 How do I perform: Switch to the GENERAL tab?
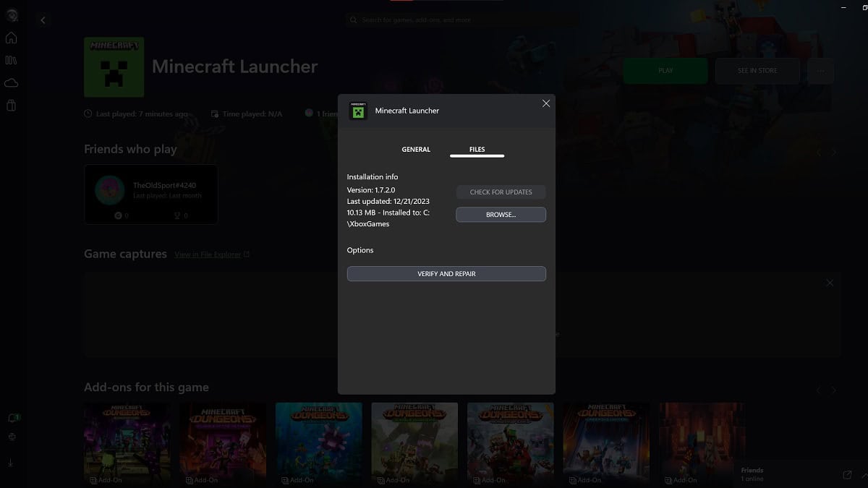[416, 149]
